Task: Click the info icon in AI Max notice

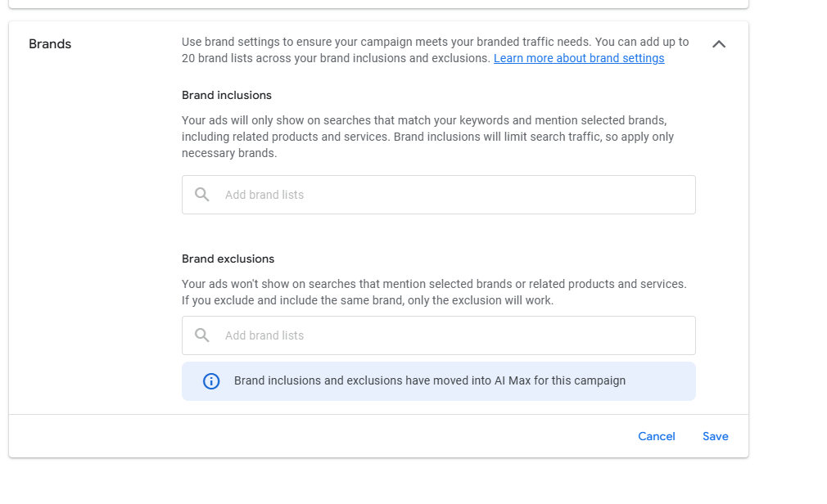Action: [211, 381]
